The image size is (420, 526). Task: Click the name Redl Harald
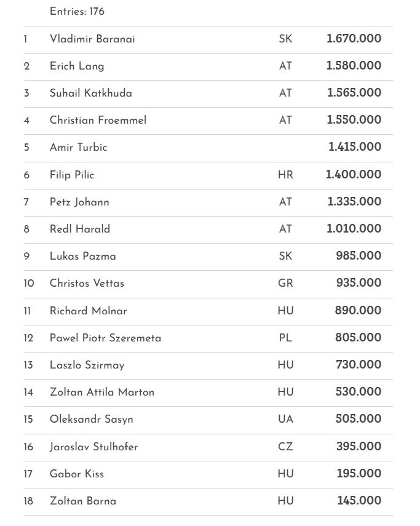[x=80, y=229]
